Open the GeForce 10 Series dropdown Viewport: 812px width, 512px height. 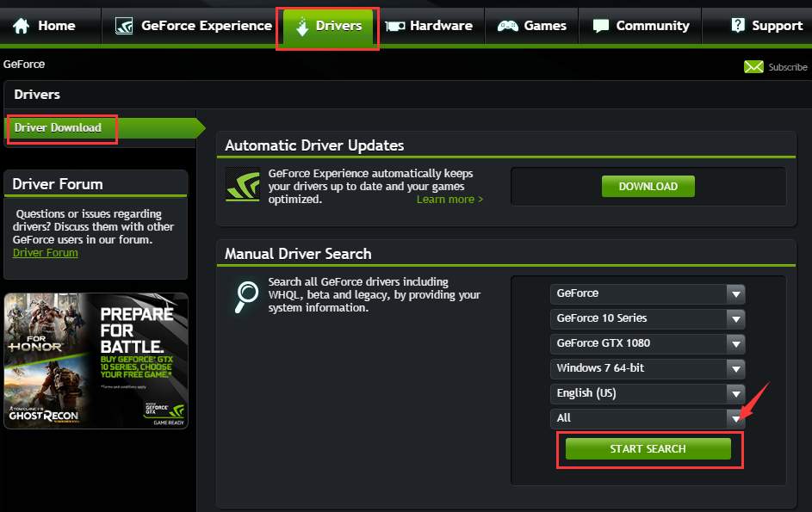click(x=648, y=318)
